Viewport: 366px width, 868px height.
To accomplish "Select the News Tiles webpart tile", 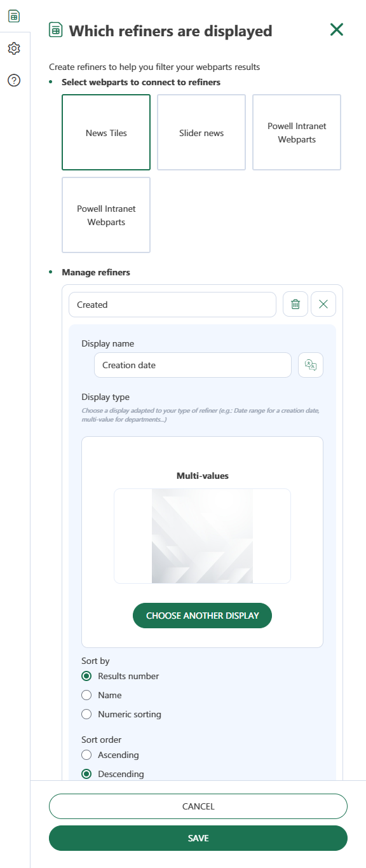I will pos(106,132).
